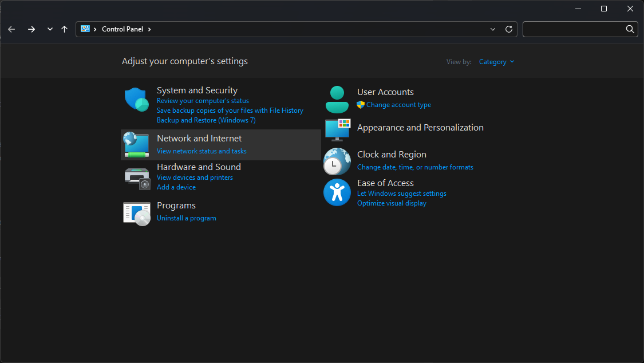644x363 pixels.
Task: Click the Change account type link
Action: tap(399, 105)
